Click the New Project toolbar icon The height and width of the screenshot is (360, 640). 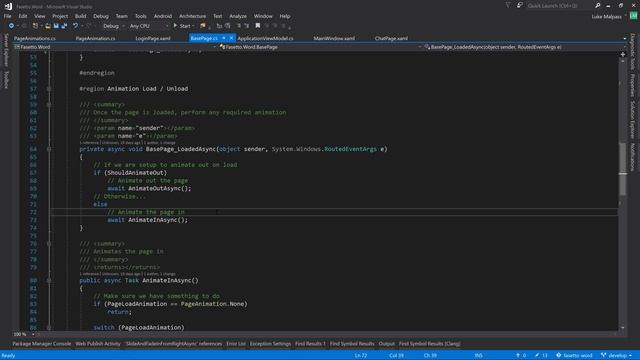(x=36, y=26)
